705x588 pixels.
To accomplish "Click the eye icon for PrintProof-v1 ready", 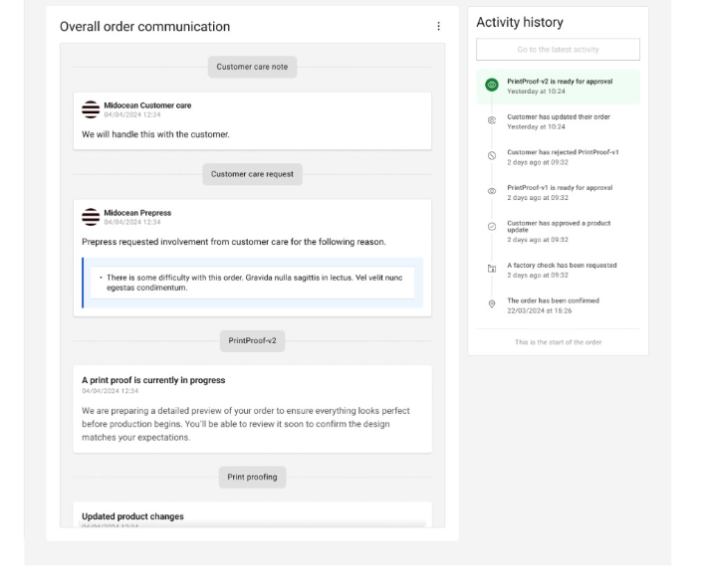I will [492, 191].
